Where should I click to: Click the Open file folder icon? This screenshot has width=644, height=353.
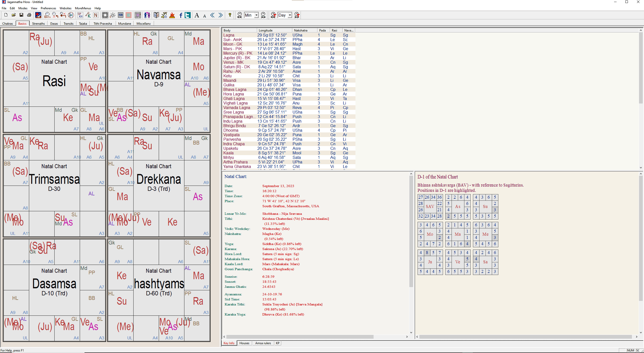14,15
